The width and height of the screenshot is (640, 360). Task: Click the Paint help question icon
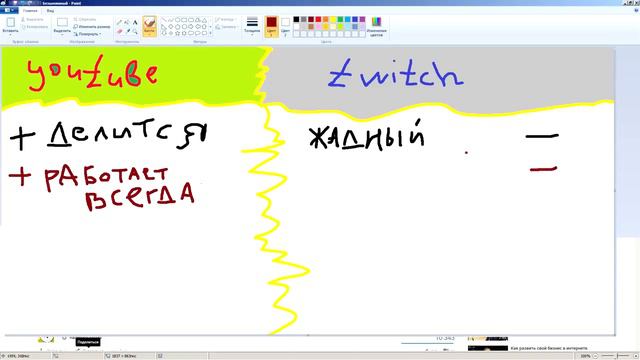tap(636, 10)
